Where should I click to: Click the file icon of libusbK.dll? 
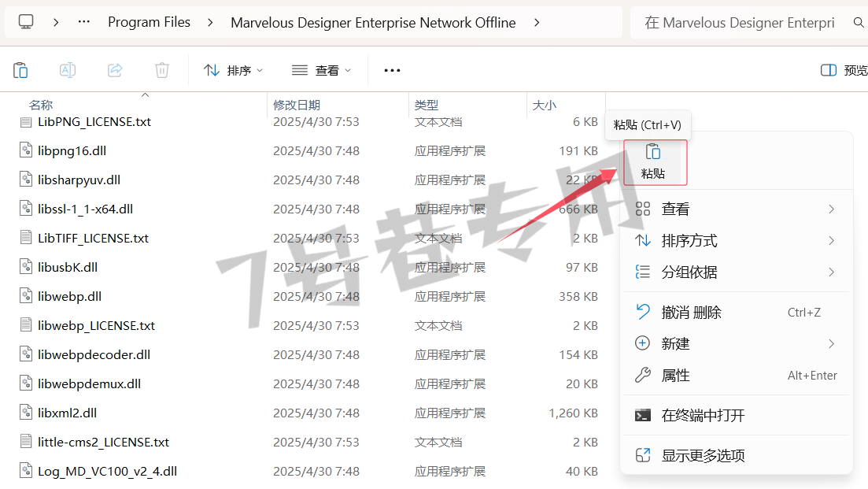click(25, 267)
